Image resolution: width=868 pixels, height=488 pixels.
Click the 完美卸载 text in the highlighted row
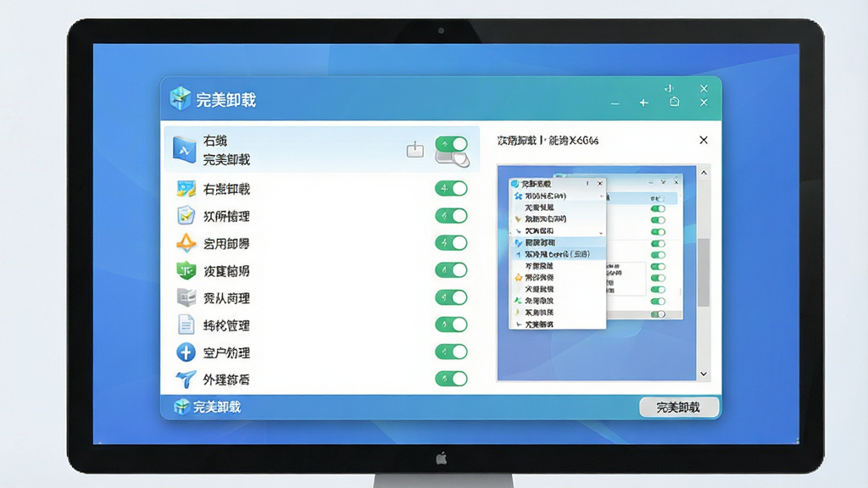pyautogui.click(x=226, y=159)
